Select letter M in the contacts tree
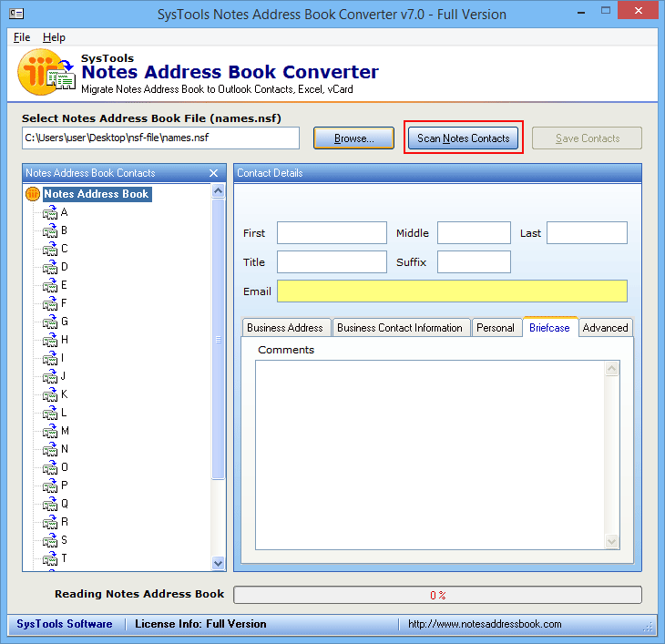Screen dimensions: 665x644 (65, 431)
